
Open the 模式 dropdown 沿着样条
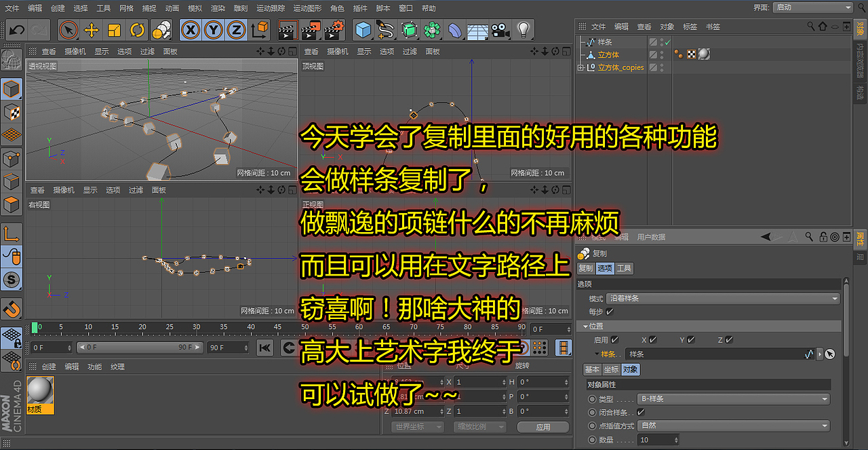coord(724,298)
